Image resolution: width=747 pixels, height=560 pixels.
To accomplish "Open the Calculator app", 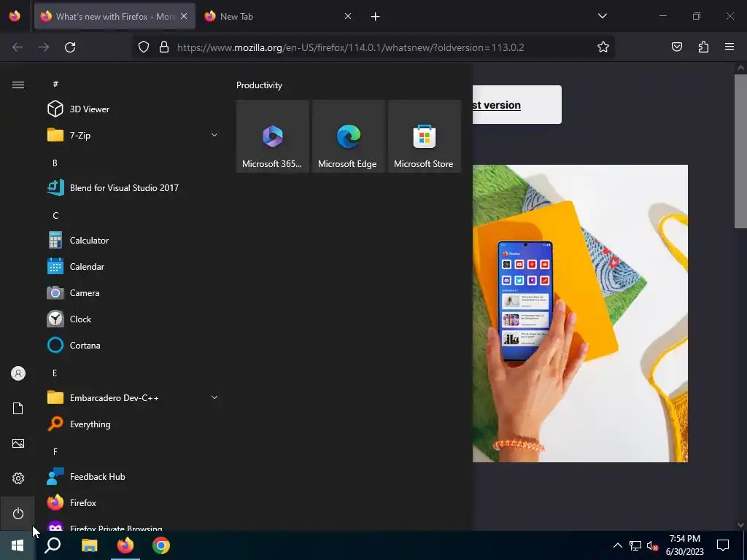I will pos(133,241).
